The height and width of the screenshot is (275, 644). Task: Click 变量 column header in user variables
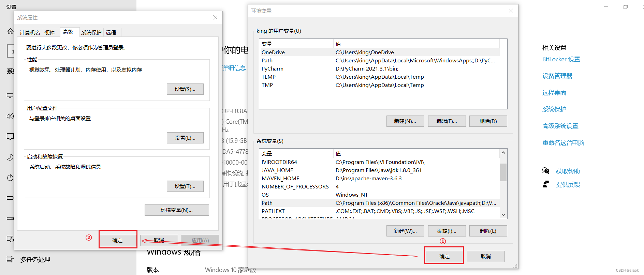coord(296,44)
